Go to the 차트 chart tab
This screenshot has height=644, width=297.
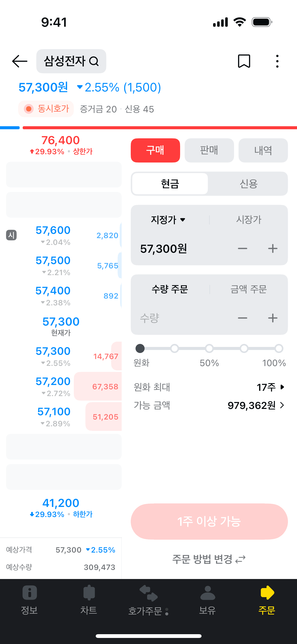(x=89, y=600)
